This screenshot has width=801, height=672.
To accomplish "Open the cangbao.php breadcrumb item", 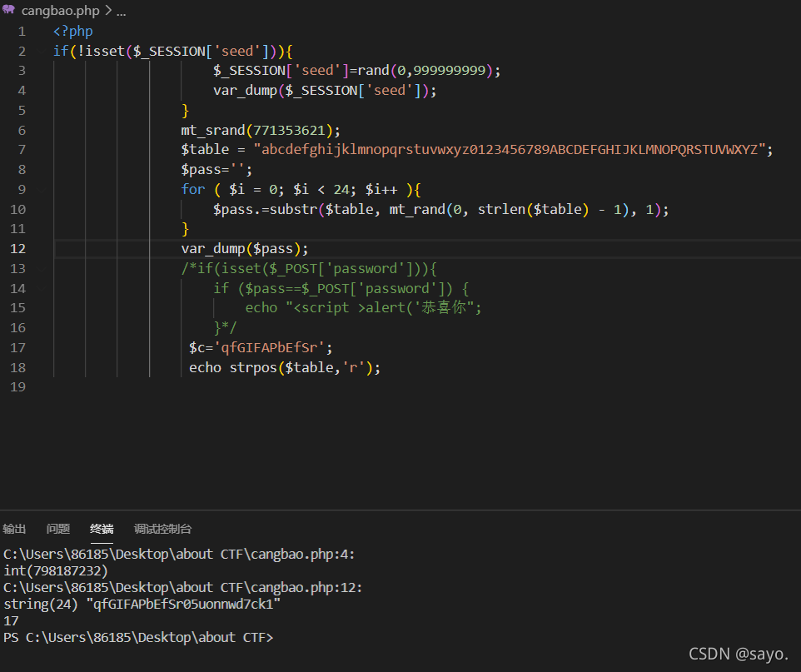I will click(x=60, y=10).
